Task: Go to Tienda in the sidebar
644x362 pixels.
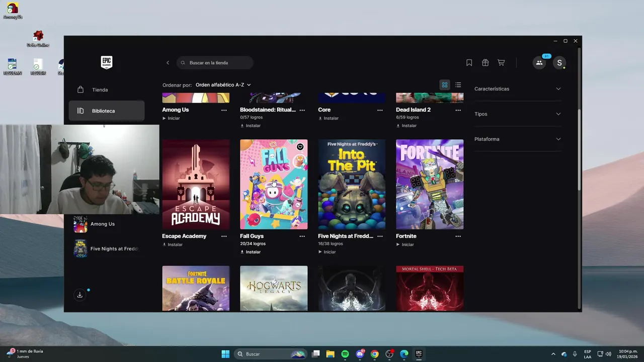Action: point(106,90)
